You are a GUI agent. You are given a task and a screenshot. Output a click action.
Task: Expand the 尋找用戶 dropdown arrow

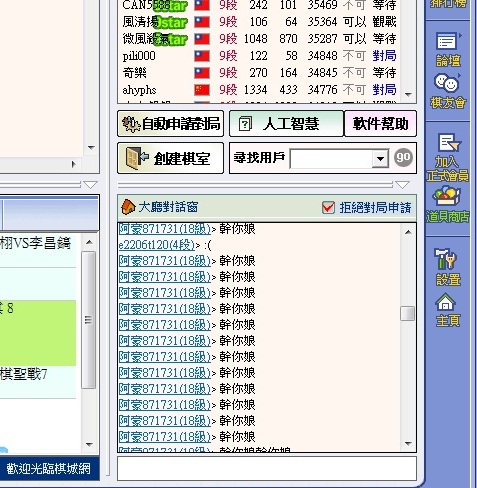point(380,158)
